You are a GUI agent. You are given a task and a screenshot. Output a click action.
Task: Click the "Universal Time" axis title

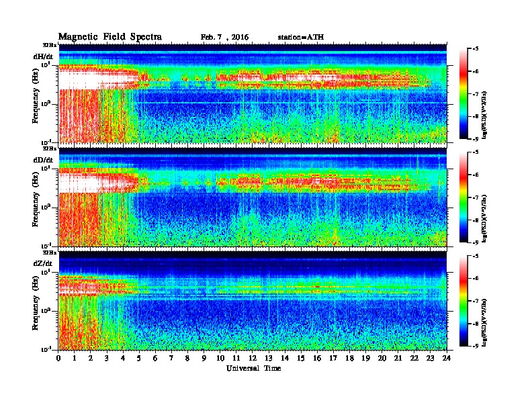point(253,368)
